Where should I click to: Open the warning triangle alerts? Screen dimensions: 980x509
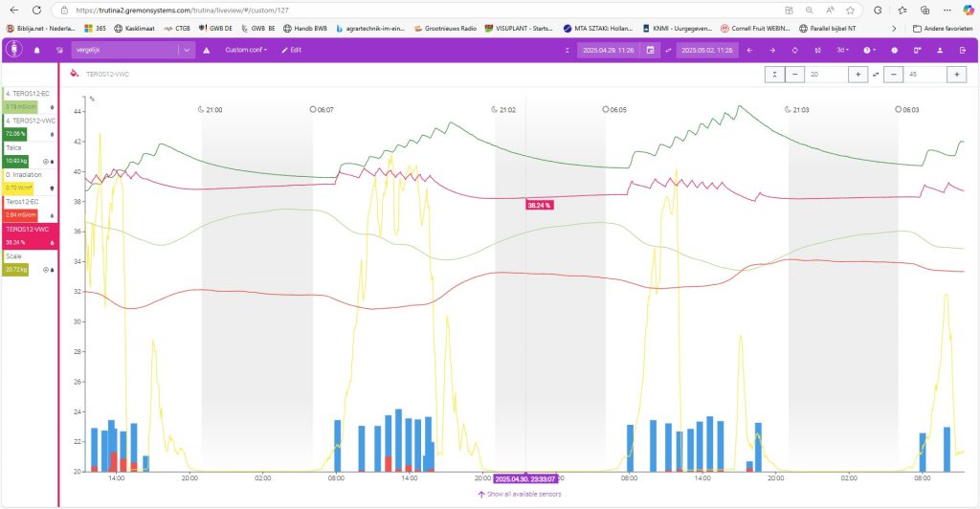207,50
